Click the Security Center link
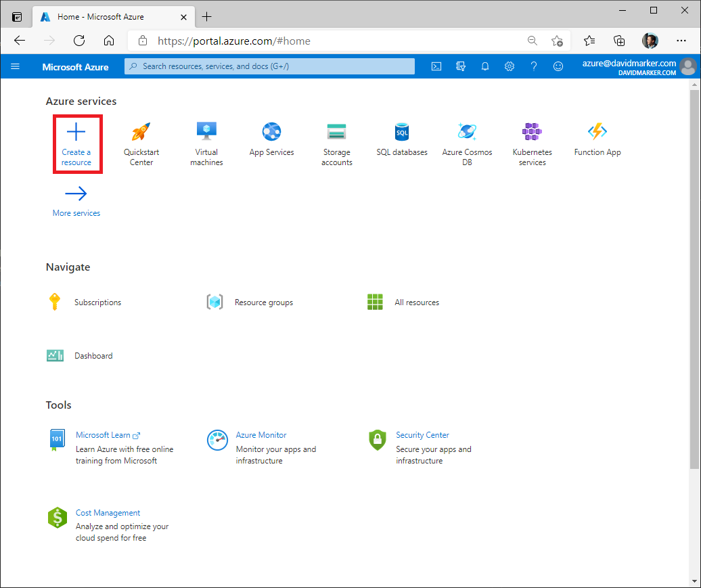701x588 pixels. (x=422, y=434)
